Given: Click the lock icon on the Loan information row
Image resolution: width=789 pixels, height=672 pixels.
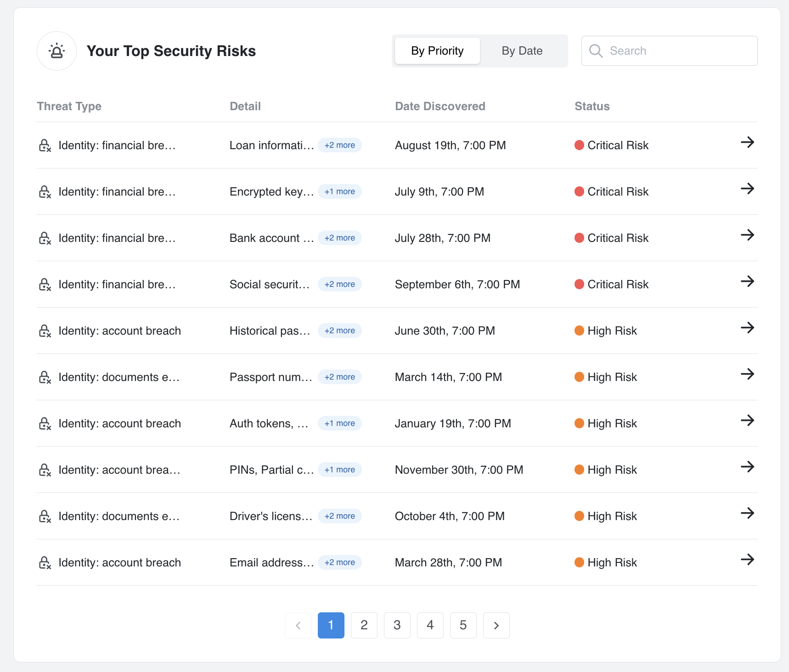Looking at the screenshot, I should click(45, 146).
